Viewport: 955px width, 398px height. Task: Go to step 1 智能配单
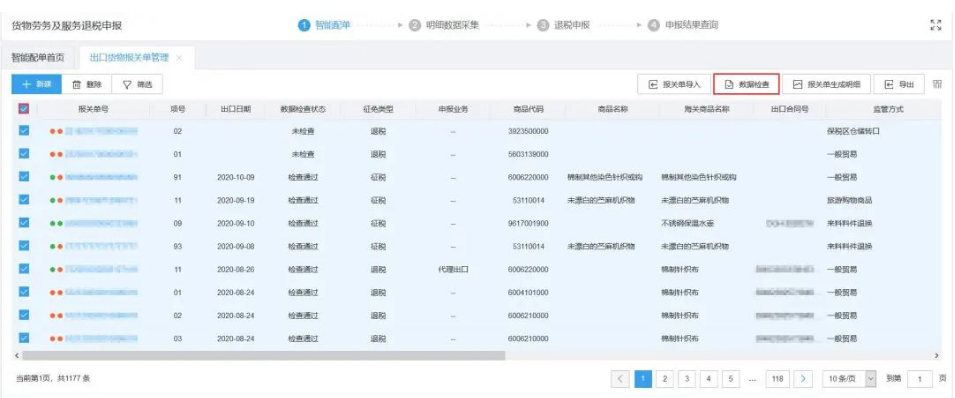tap(325, 25)
